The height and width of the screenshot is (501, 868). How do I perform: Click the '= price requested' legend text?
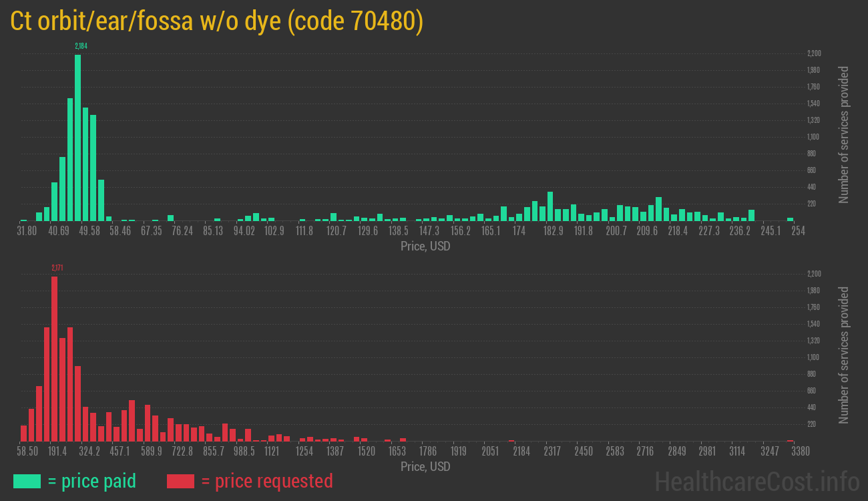[x=266, y=481]
